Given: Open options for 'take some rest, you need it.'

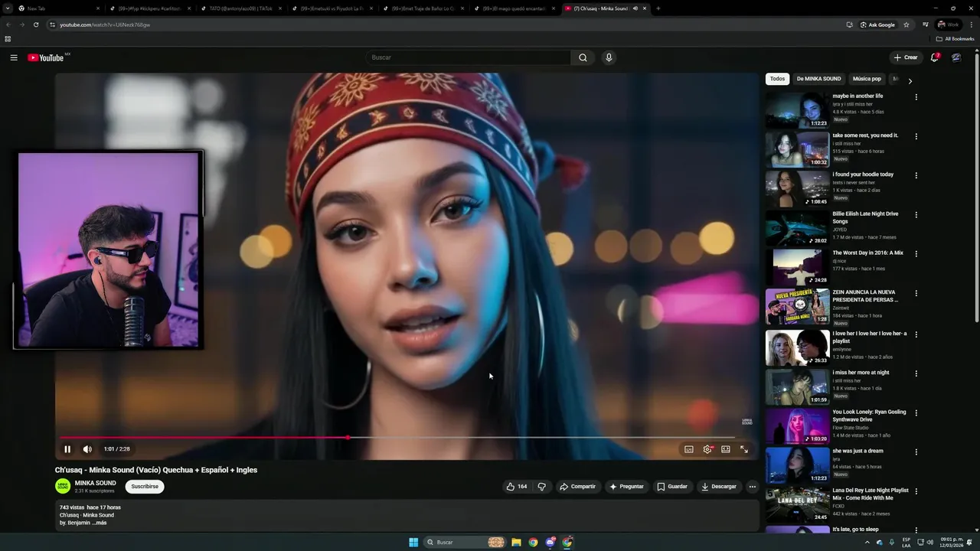Looking at the screenshot, I should 916,136.
